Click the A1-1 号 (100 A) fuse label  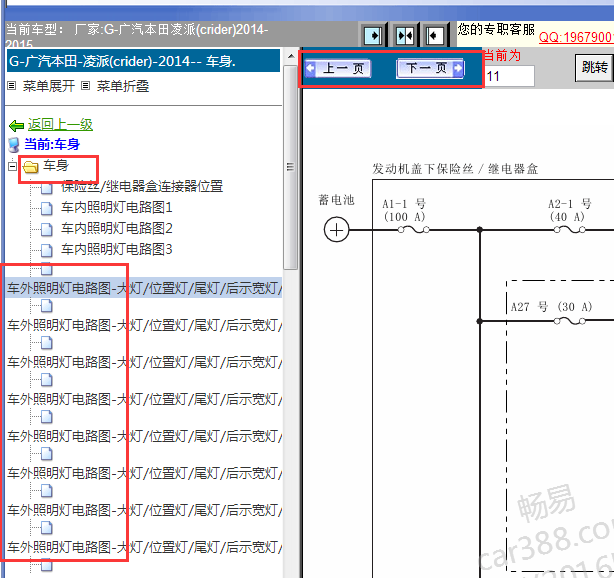point(404,210)
